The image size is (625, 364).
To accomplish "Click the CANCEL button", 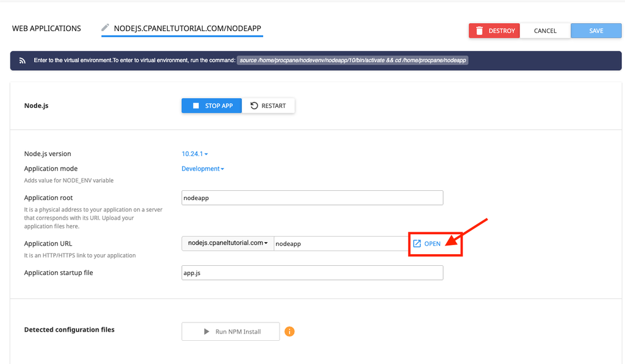I will point(545,30).
